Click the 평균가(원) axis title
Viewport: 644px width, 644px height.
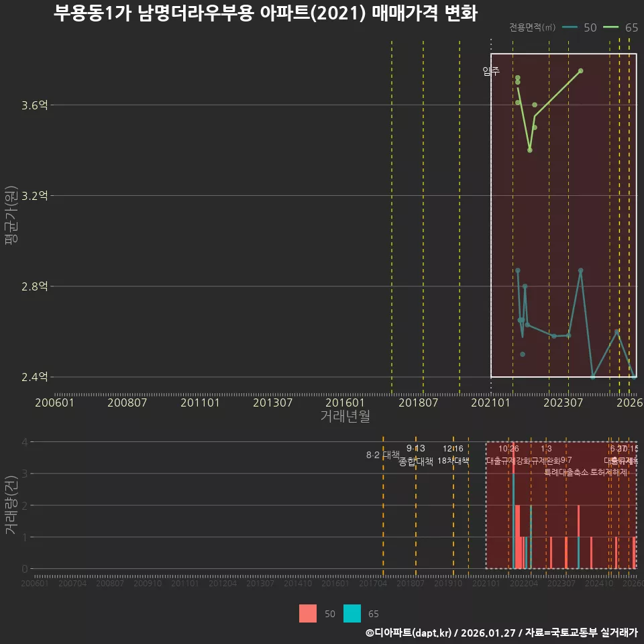[x=11, y=215]
